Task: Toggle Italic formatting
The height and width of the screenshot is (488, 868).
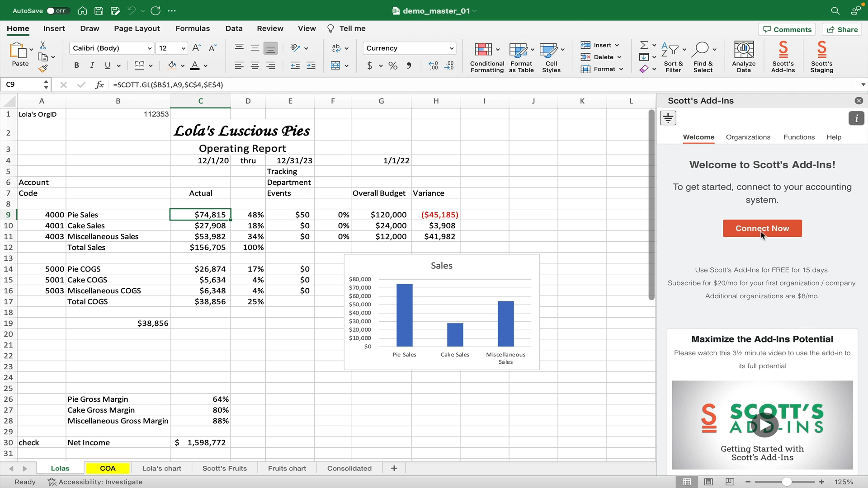Action: (x=92, y=66)
